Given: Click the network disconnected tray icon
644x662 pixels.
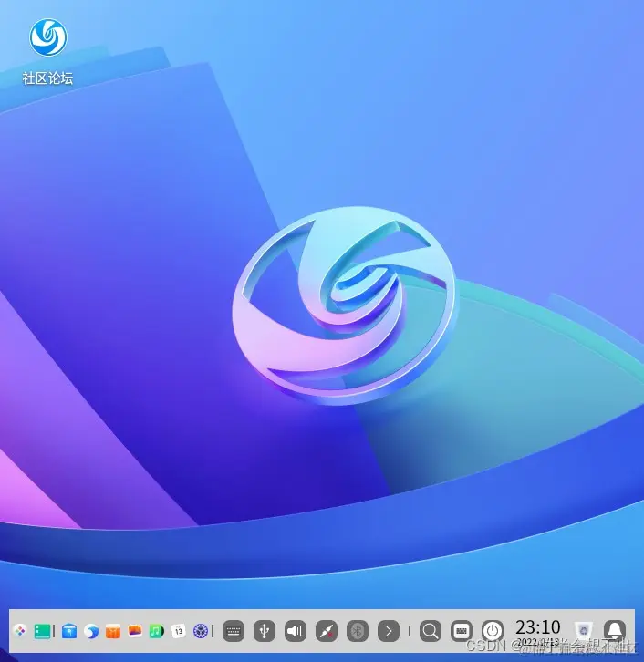Looking at the screenshot, I should [327, 631].
